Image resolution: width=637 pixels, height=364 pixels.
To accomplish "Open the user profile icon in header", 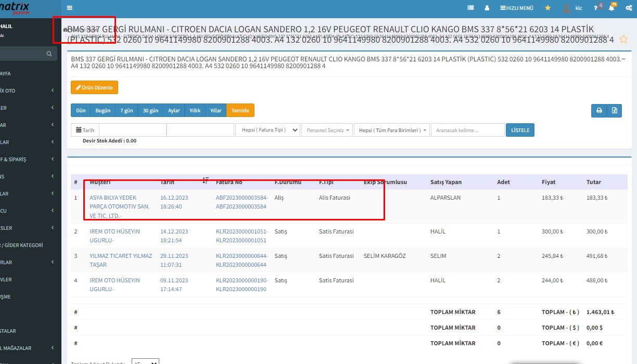I will pos(487,8).
